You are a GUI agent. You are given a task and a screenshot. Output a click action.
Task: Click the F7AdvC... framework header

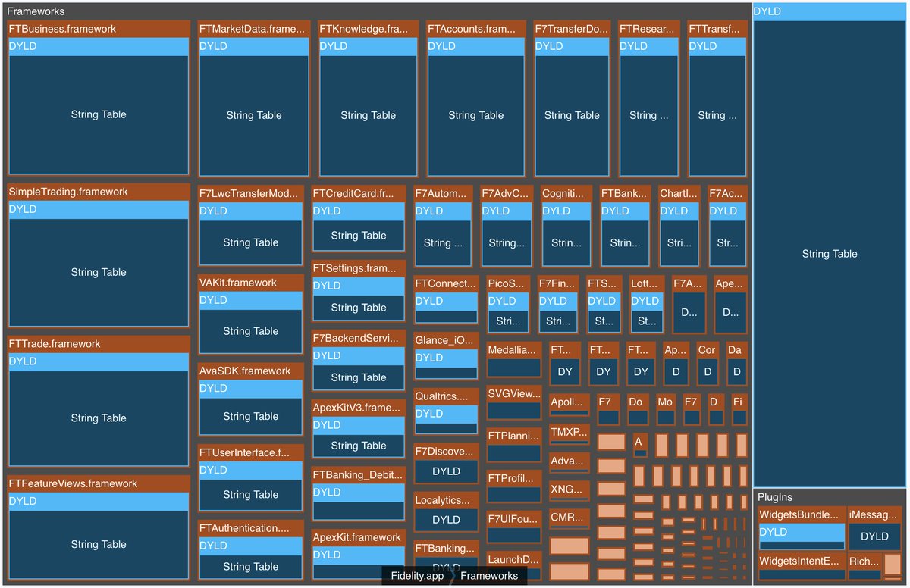coord(507,192)
